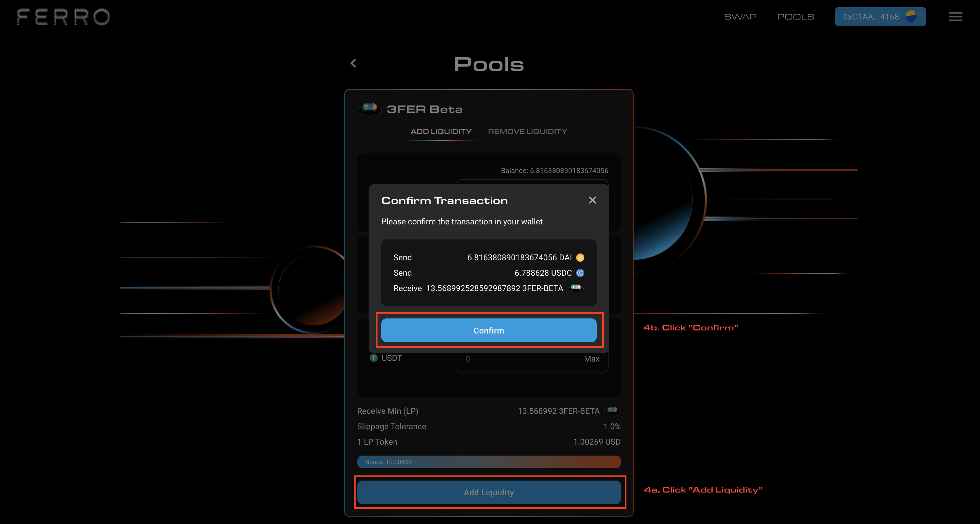Click the 13.568992 3FER-BETA value
Screen dimensions: 980x524
pos(558,411)
